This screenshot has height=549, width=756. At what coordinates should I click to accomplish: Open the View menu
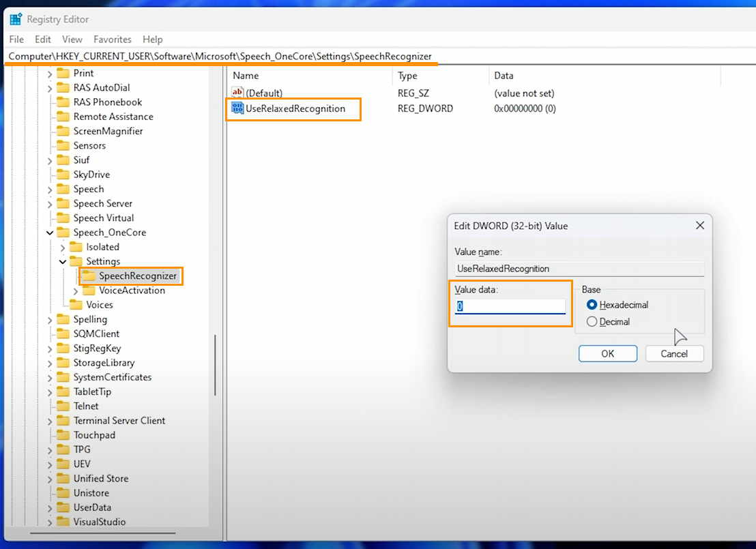72,40
